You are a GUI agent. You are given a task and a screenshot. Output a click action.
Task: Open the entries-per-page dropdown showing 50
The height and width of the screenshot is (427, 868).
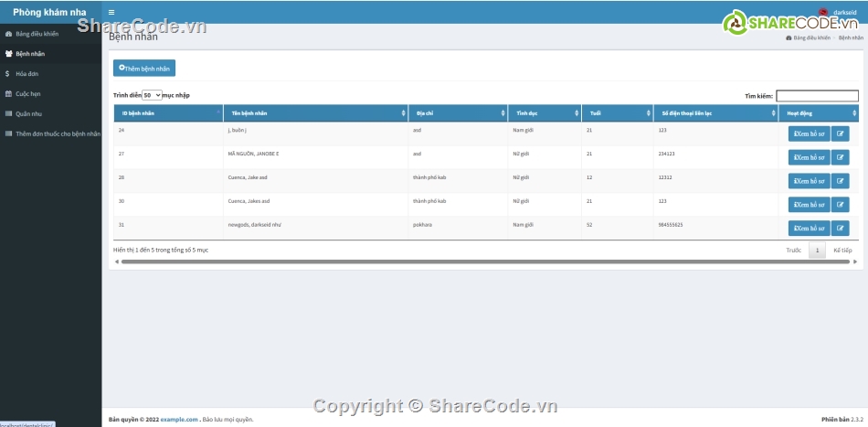(x=153, y=95)
